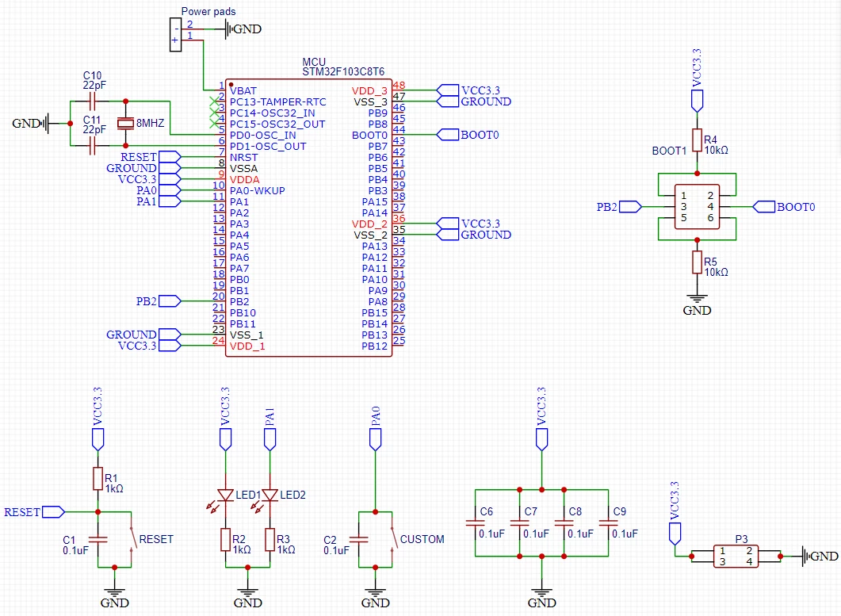Select decoupling capacitor C9 symbol
841x616 pixels.
tap(608, 522)
